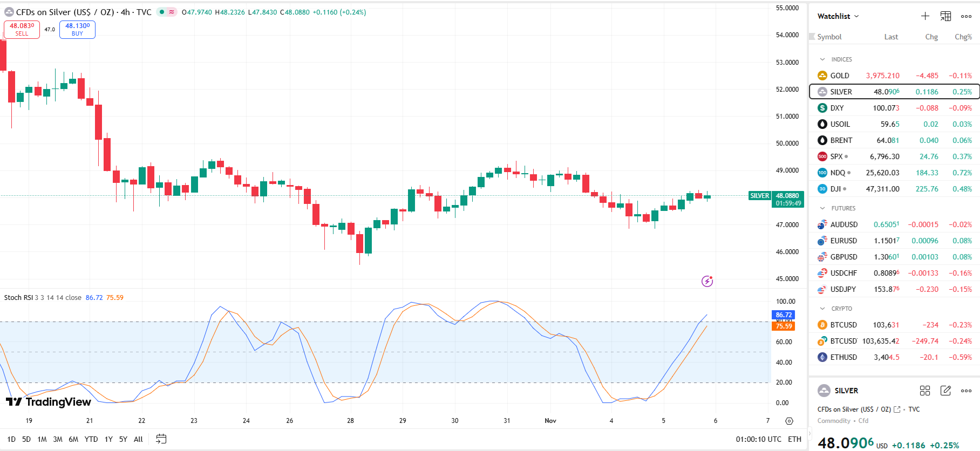Open the Watchlist name dropdown
Screen dimensions: 980x451
click(x=838, y=16)
